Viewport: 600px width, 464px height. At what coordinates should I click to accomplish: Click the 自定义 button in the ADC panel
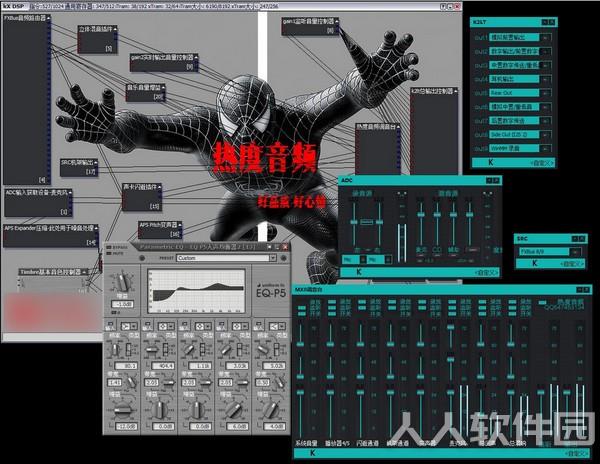487,272
